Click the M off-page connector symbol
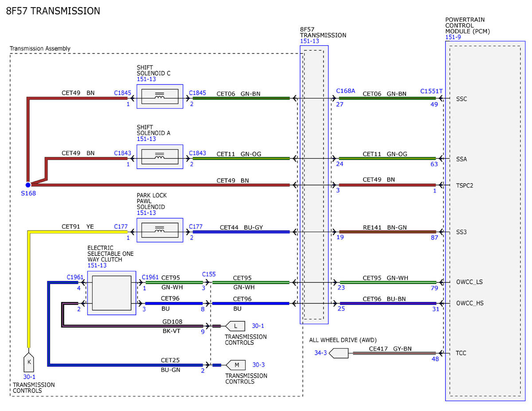The width and height of the screenshot is (532, 411). click(x=236, y=365)
